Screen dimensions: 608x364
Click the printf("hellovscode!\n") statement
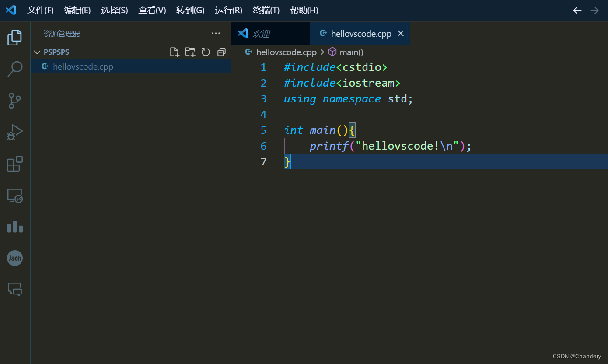(391, 146)
